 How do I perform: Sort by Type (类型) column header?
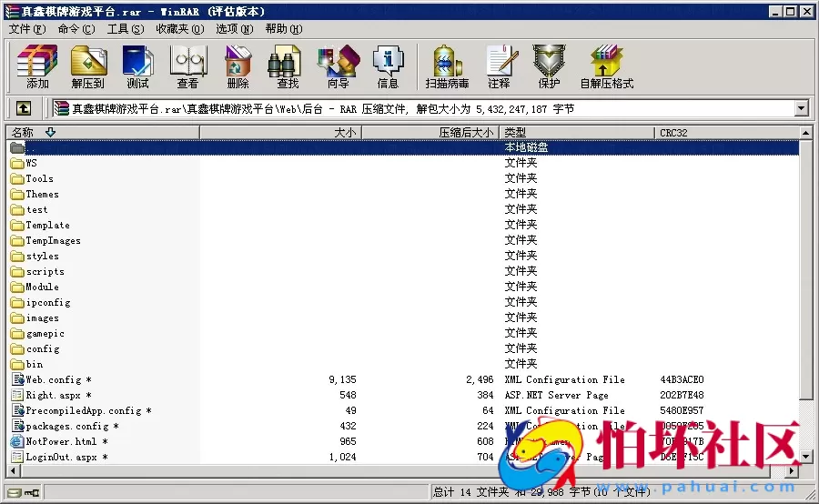pos(577,133)
